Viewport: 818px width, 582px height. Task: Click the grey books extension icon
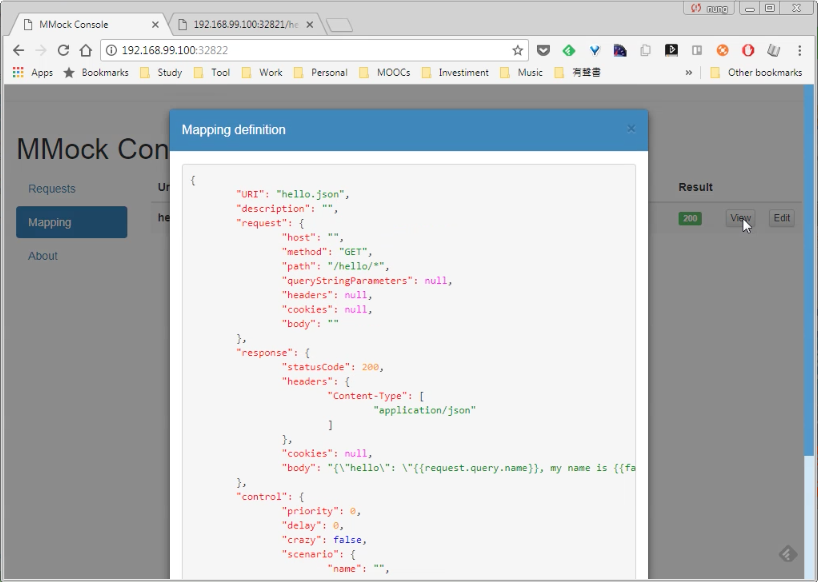tap(773, 50)
